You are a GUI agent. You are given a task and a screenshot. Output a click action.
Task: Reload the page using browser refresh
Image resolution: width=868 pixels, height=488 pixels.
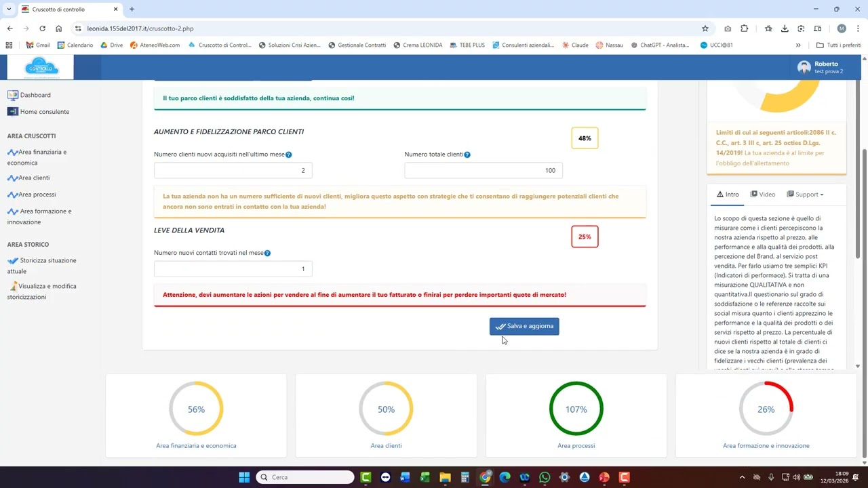(42, 28)
